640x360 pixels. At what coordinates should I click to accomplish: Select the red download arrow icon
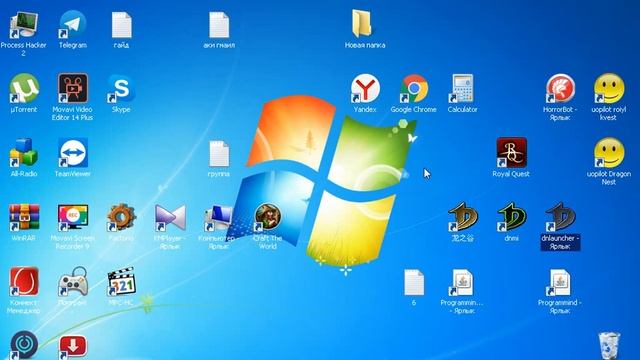tap(73, 346)
